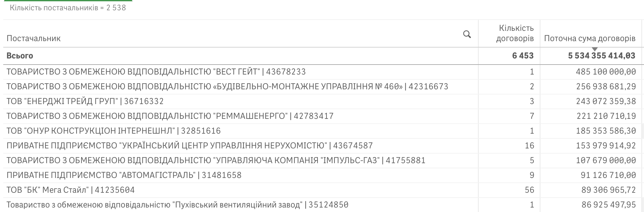The width and height of the screenshot is (644, 212).
Task: Click the Всього totals row label
Action: click(x=20, y=56)
